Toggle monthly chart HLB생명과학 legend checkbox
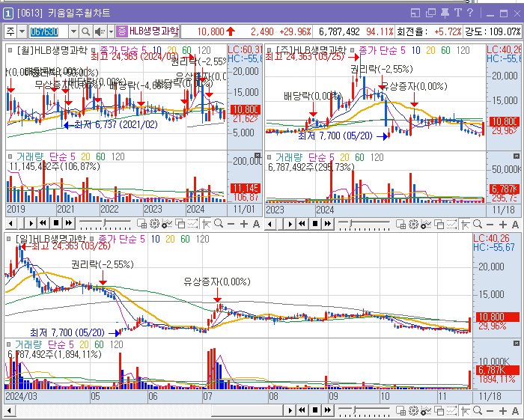 click(10, 50)
